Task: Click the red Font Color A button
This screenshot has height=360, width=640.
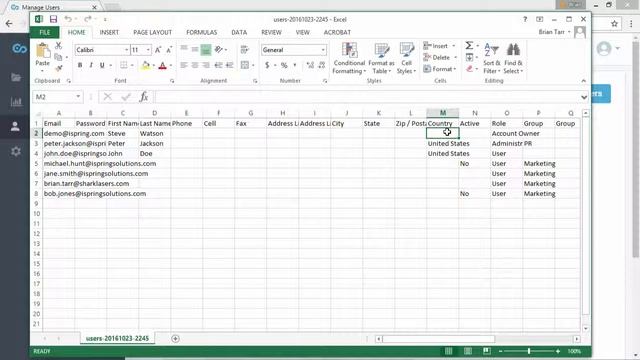Action: pos(162,65)
